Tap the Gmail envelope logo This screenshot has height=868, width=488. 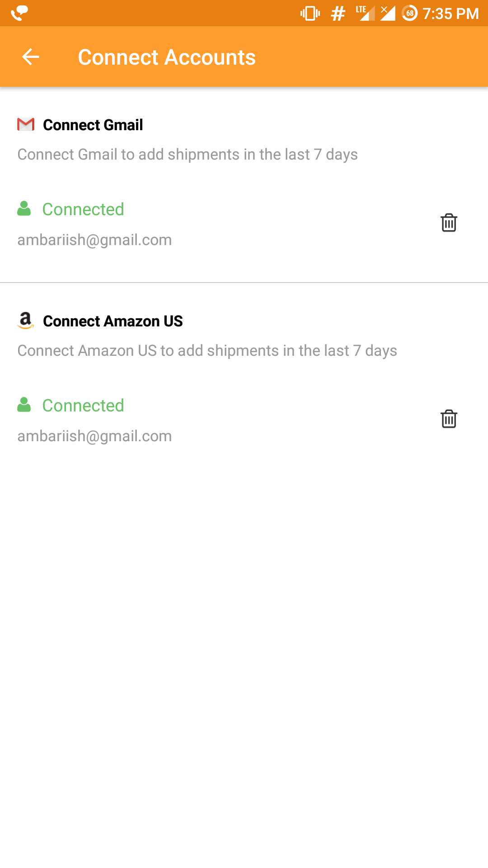click(x=26, y=124)
